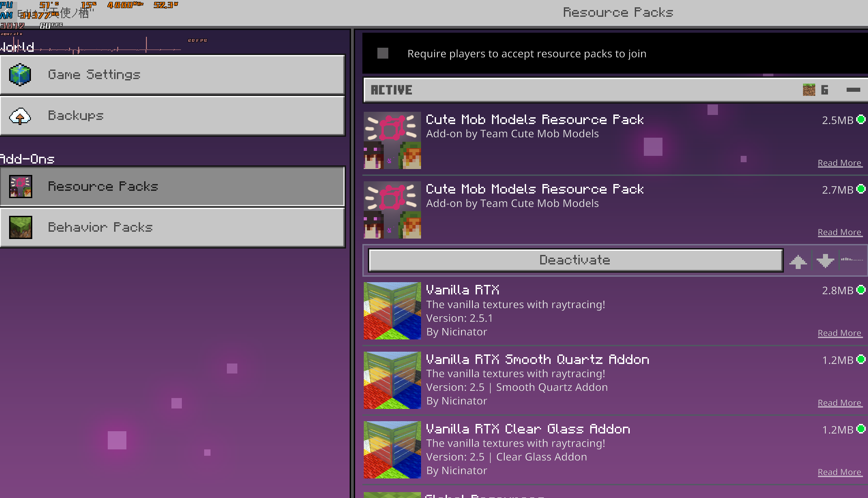Open Read More for the 2.8MB Vanilla RTX pack
This screenshot has height=498, width=868.
click(839, 334)
